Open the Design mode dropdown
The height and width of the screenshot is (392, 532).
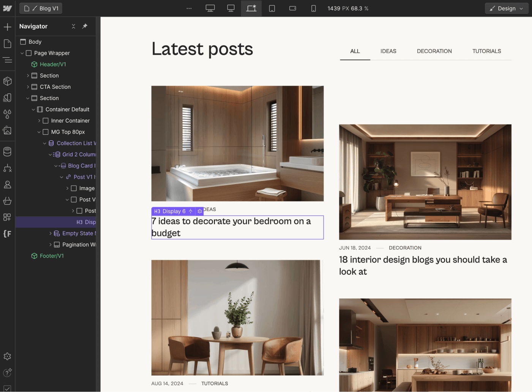(507, 8)
